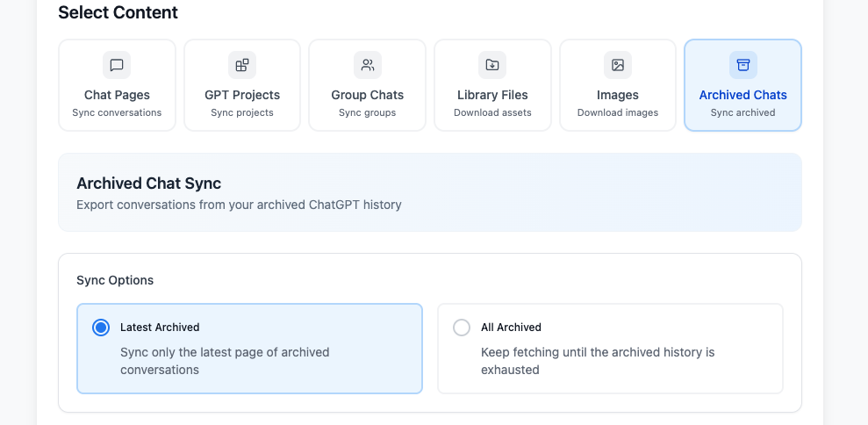Click the GPT Projects grid icon

point(242,65)
